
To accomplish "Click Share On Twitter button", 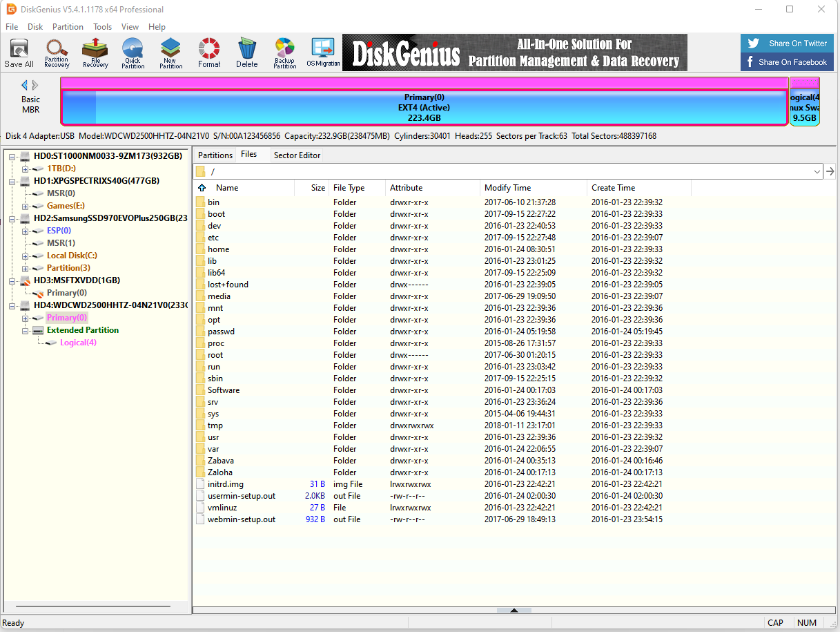I will click(788, 43).
